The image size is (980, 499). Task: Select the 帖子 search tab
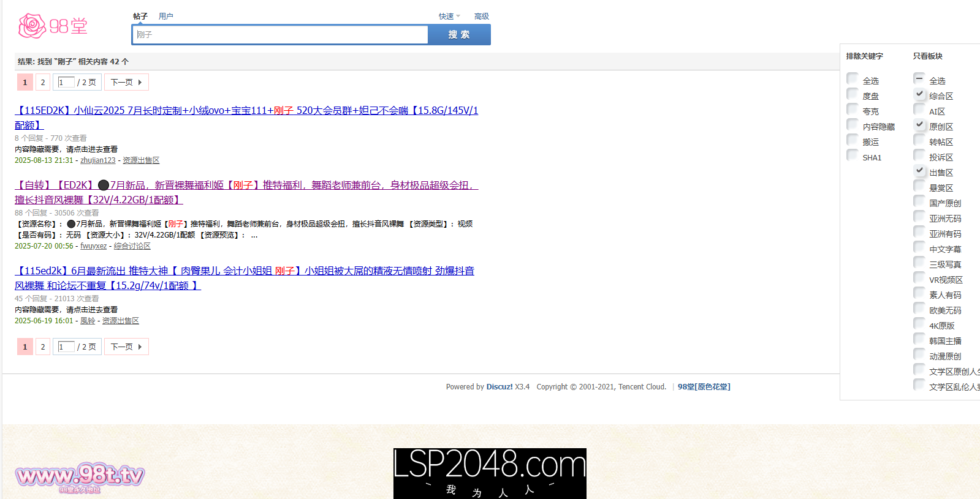[140, 17]
